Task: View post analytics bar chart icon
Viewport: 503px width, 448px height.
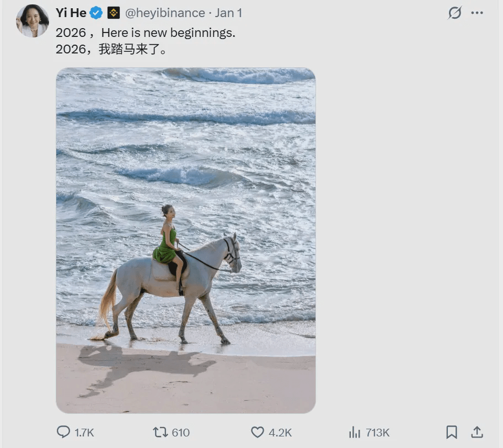Action: tap(355, 432)
